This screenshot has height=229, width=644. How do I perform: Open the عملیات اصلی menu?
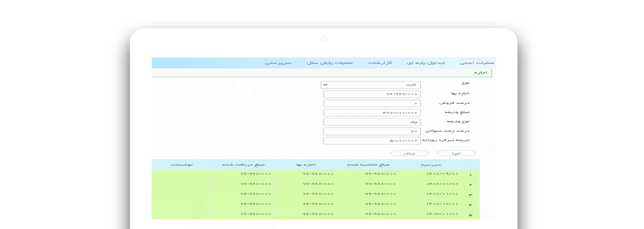477,63
